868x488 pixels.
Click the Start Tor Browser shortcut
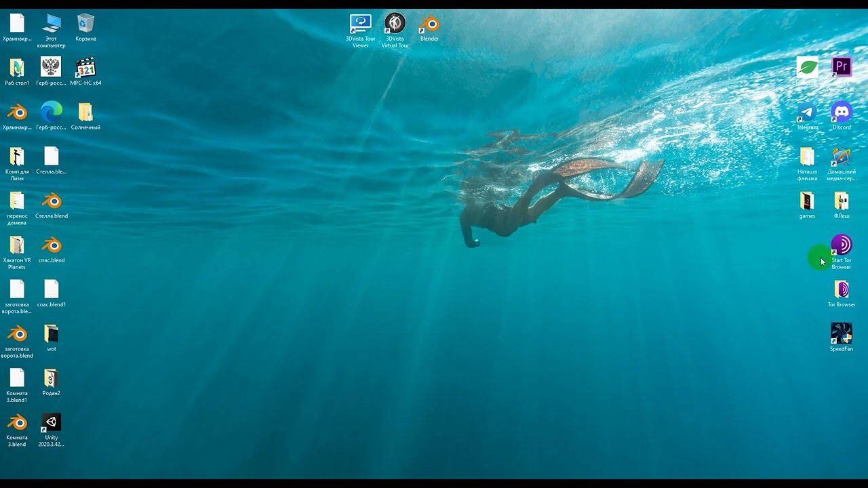tap(842, 245)
